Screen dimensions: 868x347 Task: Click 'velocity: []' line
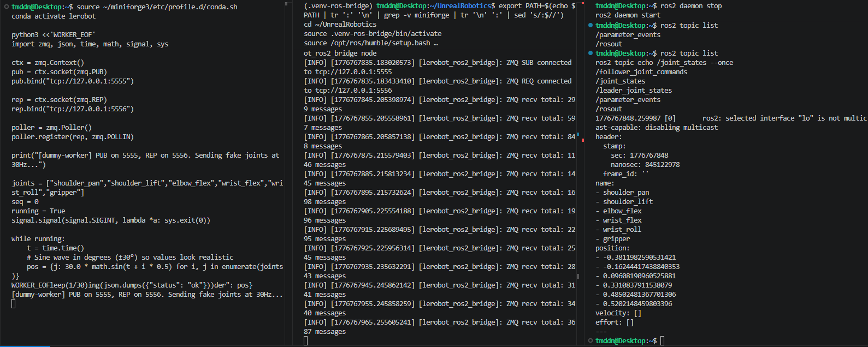(x=618, y=313)
